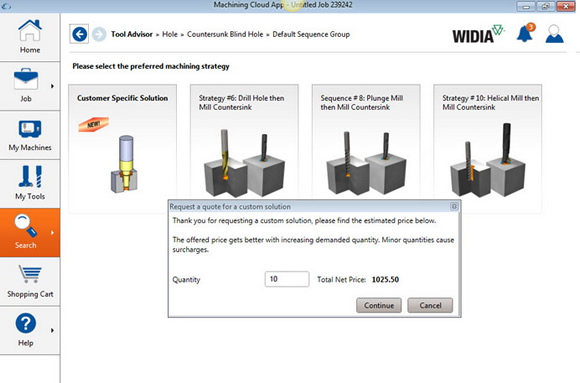Open the Help question mark icon
This screenshot has height=383, width=580.
(x=26, y=323)
